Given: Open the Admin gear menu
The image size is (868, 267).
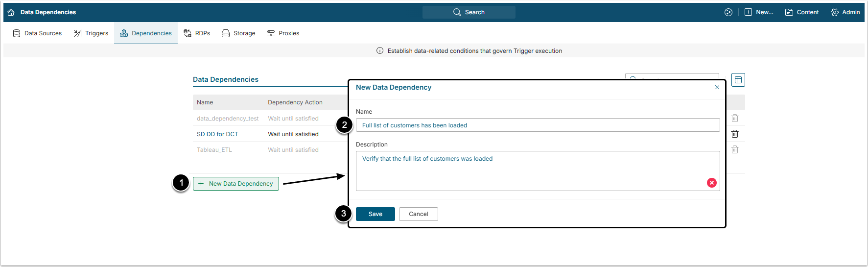Looking at the screenshot, I should (x=845, y=12).
